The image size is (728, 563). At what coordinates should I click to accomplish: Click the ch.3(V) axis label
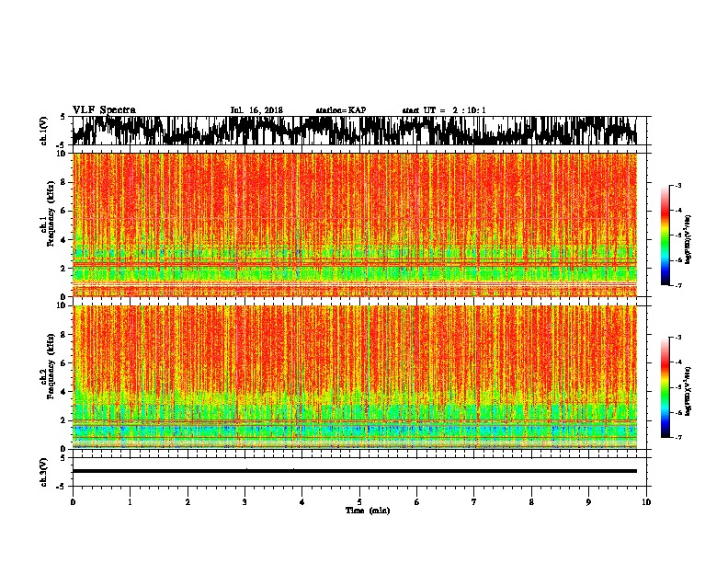tap(44, 472)
